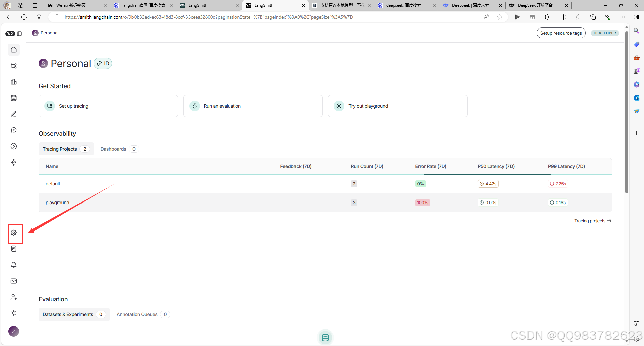Click the invite user sidebar icon

(14, 297)
